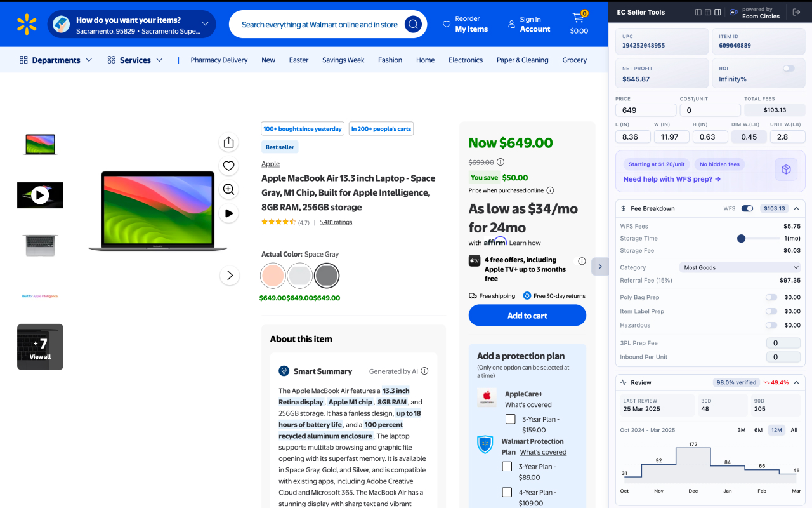Open the Most Goods category dropdown

(740, 267)
